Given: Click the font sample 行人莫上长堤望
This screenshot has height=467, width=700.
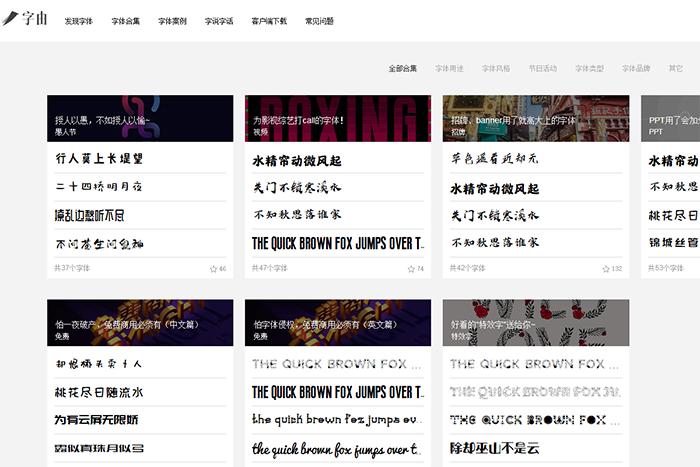Looking at the screenshot, I should (99, 158).
